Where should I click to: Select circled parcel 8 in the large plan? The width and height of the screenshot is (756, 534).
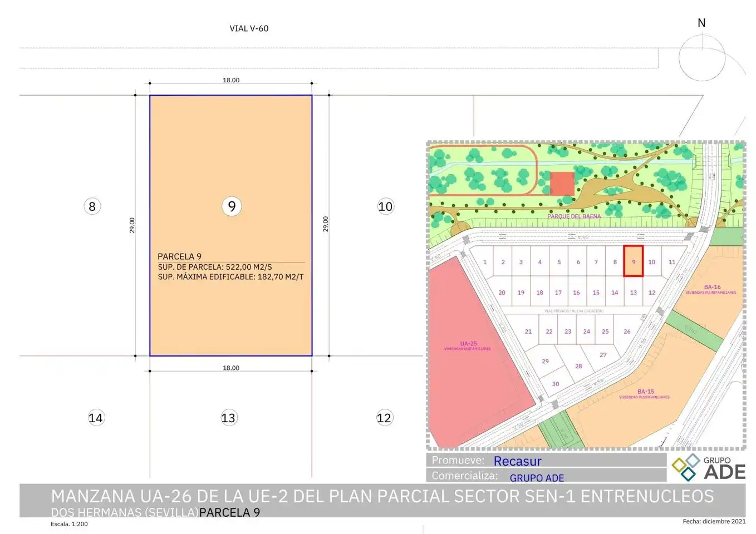tap(92, 206)
